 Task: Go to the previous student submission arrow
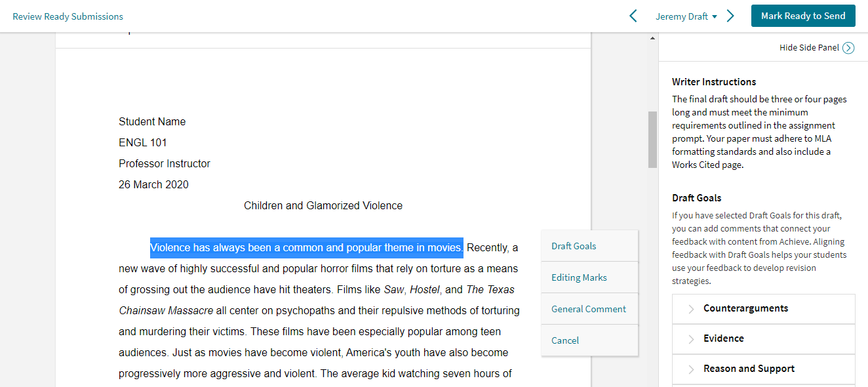click(x=633, y=16)
